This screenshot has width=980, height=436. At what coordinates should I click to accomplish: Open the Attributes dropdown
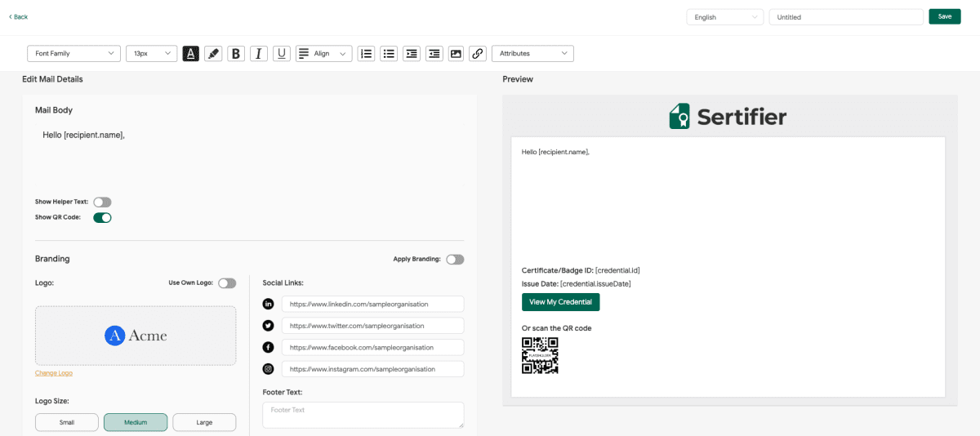(x=532, y=54)
